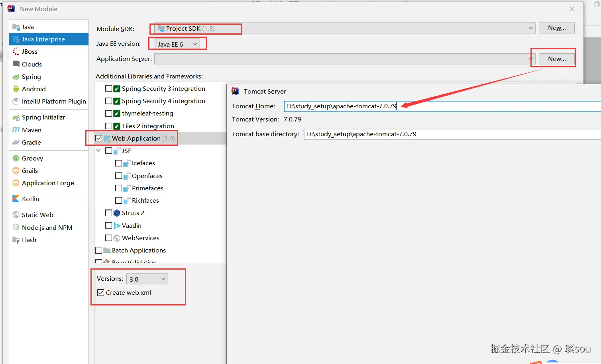Screen dimensions: 601x364
Task: Click the Node.js and NPM icon
Action: [x=16, y=227]
